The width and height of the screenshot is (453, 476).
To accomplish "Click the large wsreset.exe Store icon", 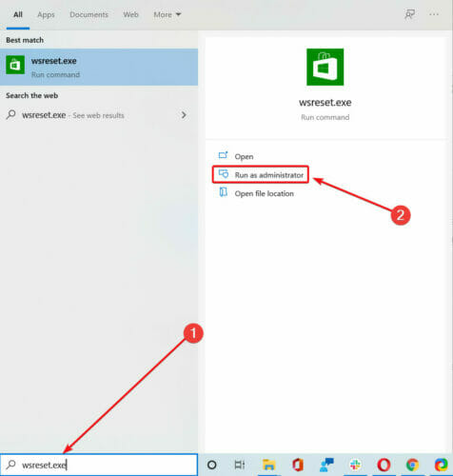I will [325, 67].
